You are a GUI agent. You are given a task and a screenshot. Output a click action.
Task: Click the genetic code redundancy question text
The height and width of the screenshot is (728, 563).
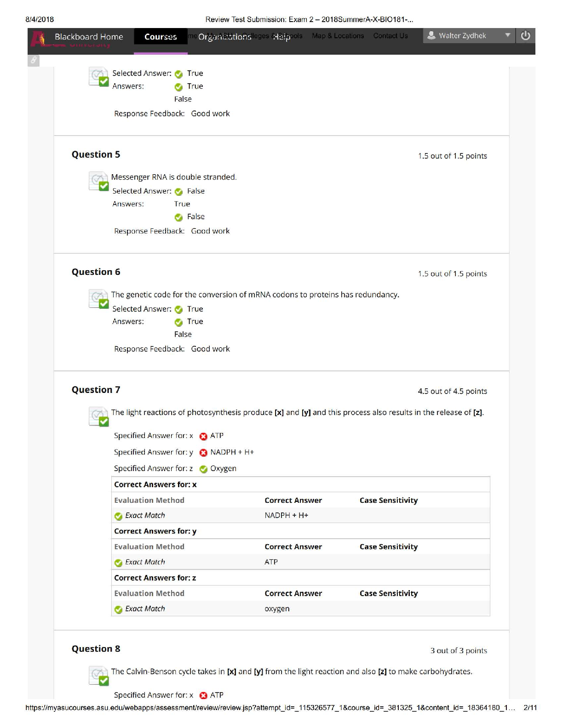(x=255, y=295)
